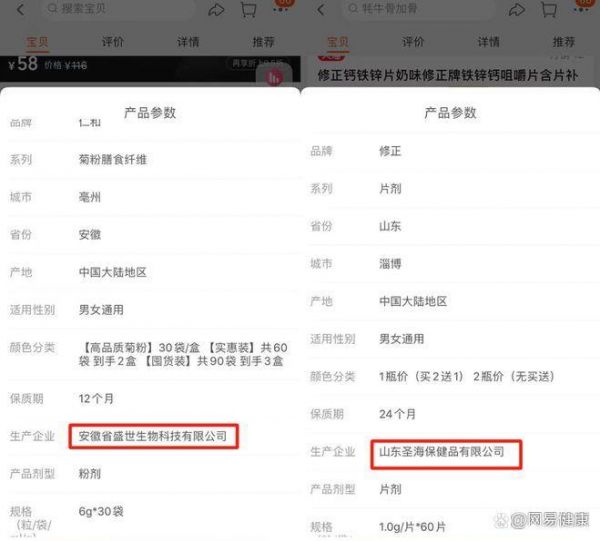Tap the ¥58 price label
Screen dimensions: 600x541
(x=24, y=64)
